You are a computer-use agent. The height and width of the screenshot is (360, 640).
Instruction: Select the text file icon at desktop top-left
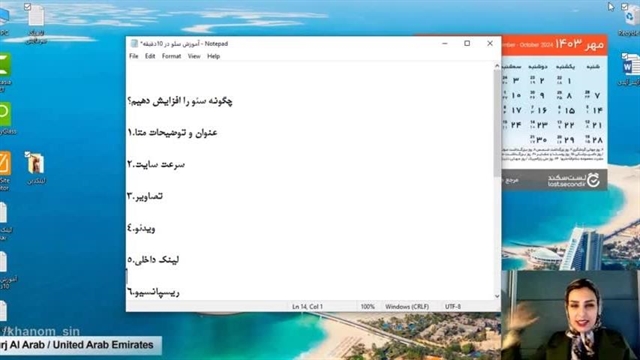click(x=36, y=16)
